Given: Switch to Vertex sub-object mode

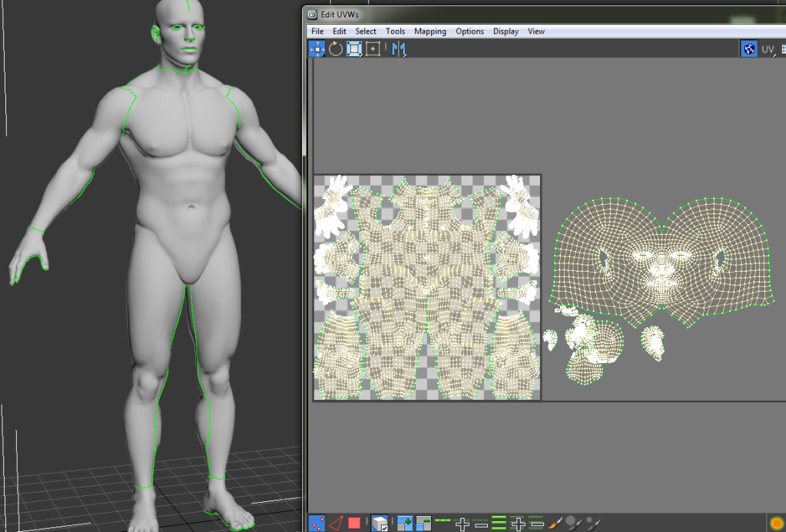Looking at the screenshot, I should point(317,524).
